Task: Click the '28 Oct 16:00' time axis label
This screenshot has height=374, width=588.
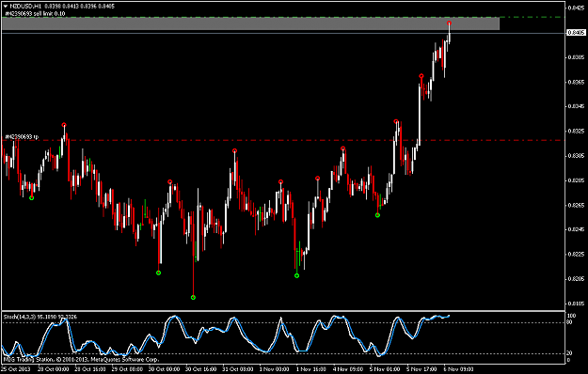Action: (x=89, y=369)
